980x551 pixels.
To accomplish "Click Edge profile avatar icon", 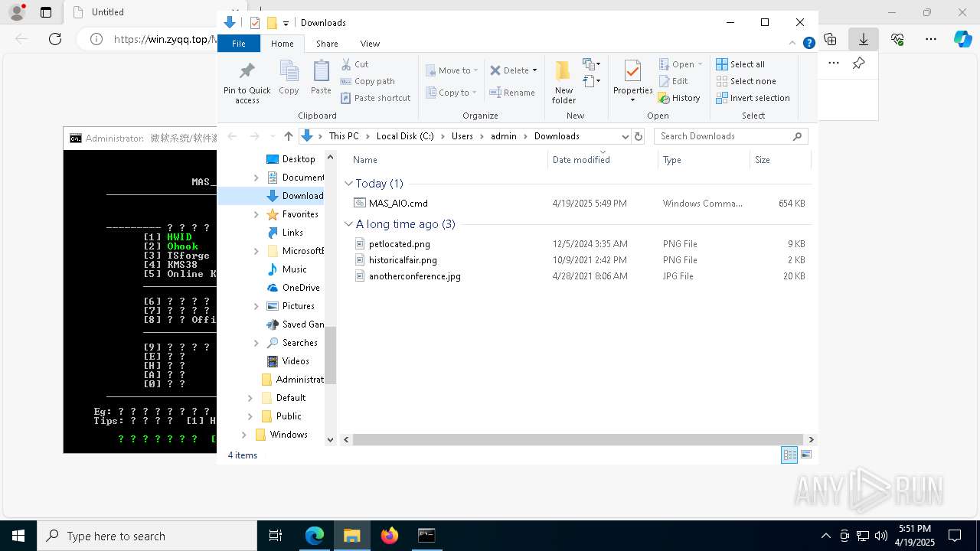I will [17, 12].
